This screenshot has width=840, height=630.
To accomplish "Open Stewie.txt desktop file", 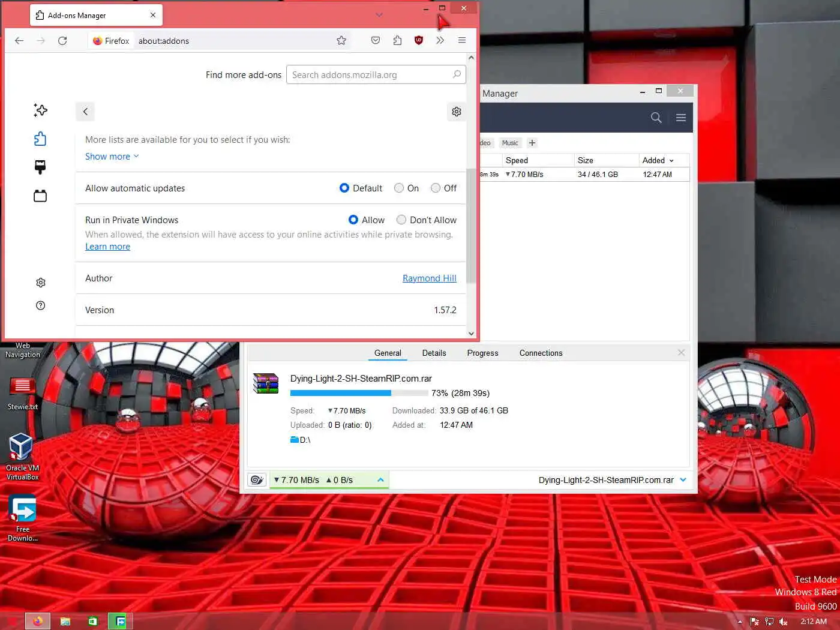I will tap(22, 394).
